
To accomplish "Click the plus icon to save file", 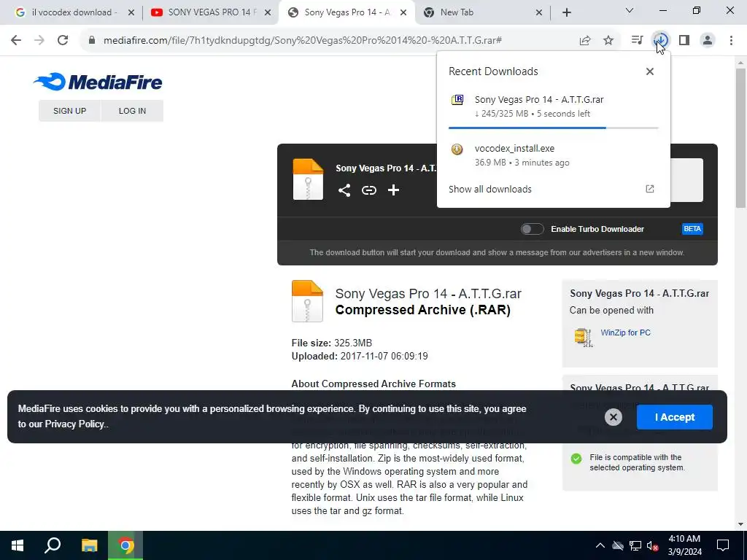I will (393, 190).
